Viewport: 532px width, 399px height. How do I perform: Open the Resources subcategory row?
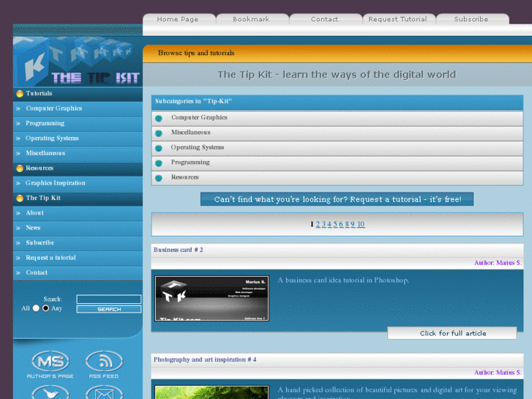click(x=337, y=178)
